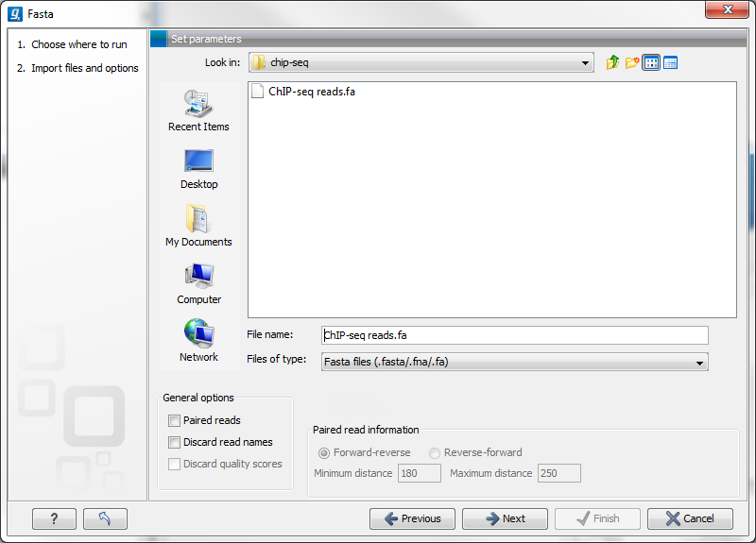The height and width of the screenshot is (543, 756).
Task: Switch to list view icon
Action: (x=651, y=63)
